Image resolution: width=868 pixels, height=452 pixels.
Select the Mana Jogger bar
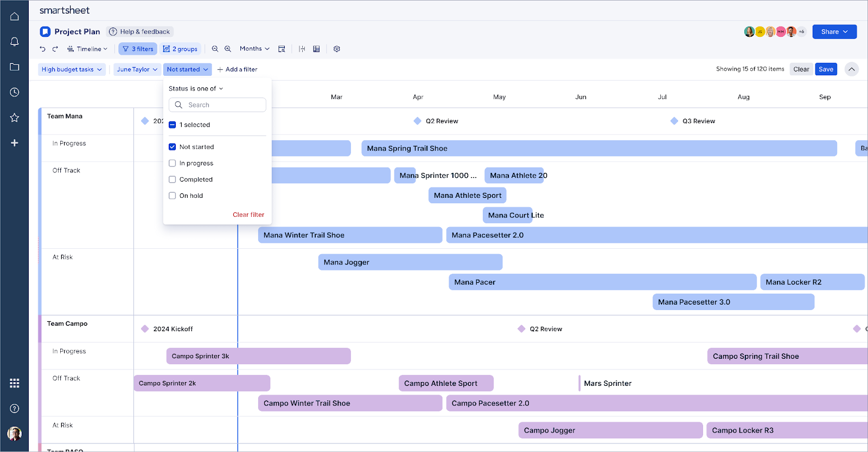[410, 262]
